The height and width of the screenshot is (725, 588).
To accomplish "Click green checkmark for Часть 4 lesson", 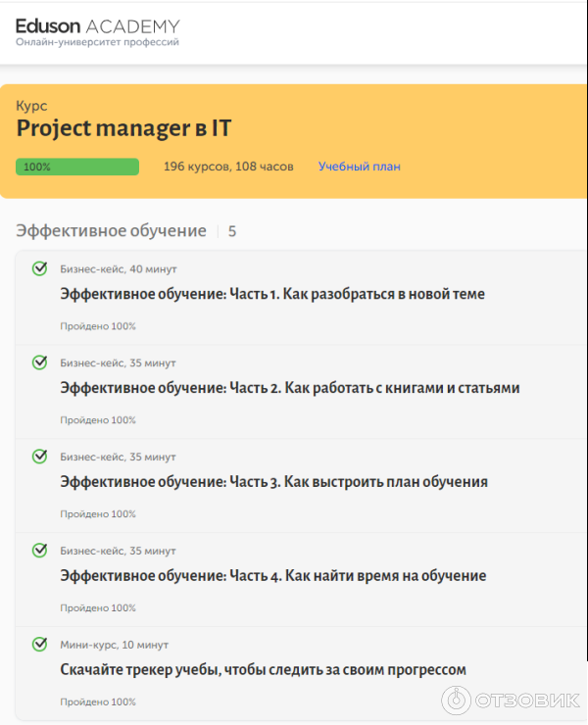I will coord(39,551).
